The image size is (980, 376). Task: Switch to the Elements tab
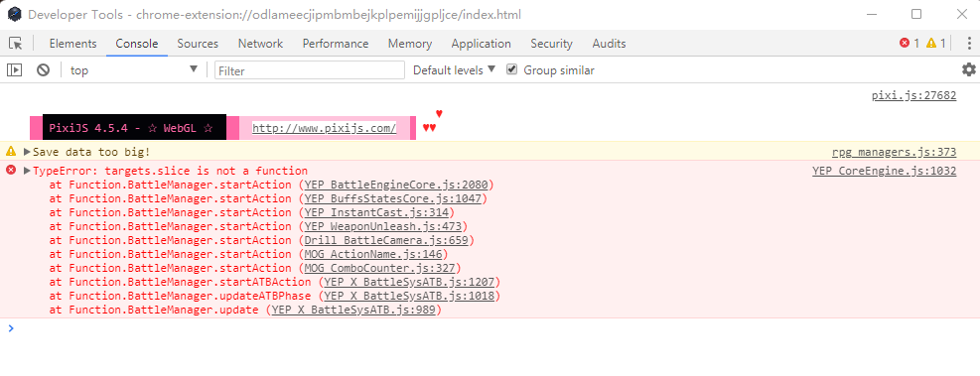(x=73, y=44)
